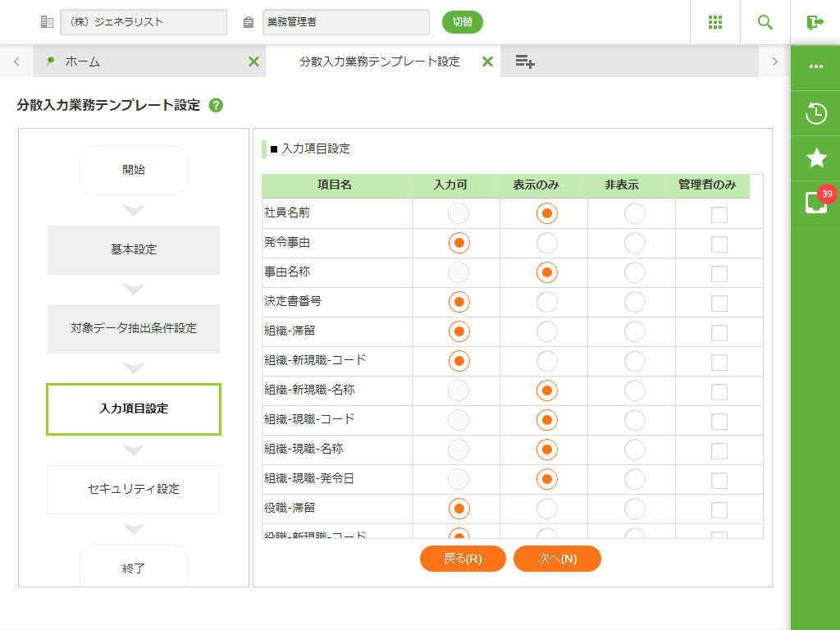Select 非表示 radio for 発令事由 row
This screenshot has width=840, height=630.
635,243
